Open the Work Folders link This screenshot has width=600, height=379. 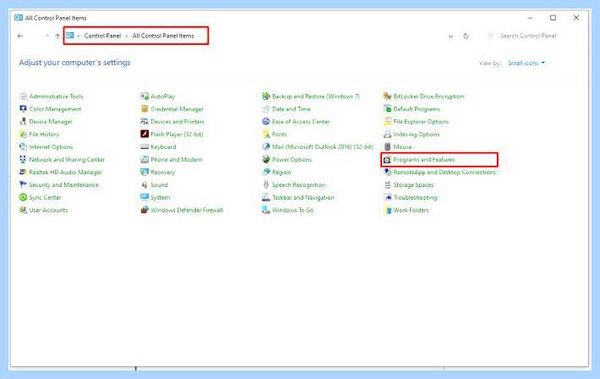(x=411, y=210)
